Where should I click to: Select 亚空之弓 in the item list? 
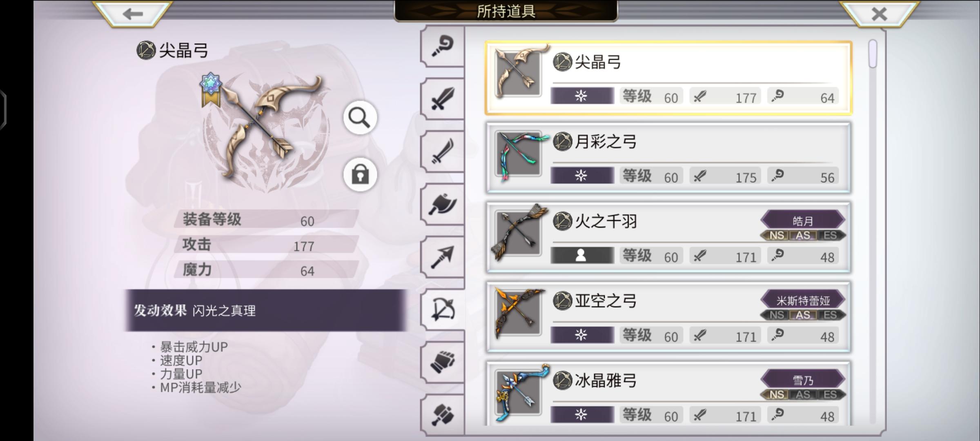pyautogui.click(x=668, y=317)
